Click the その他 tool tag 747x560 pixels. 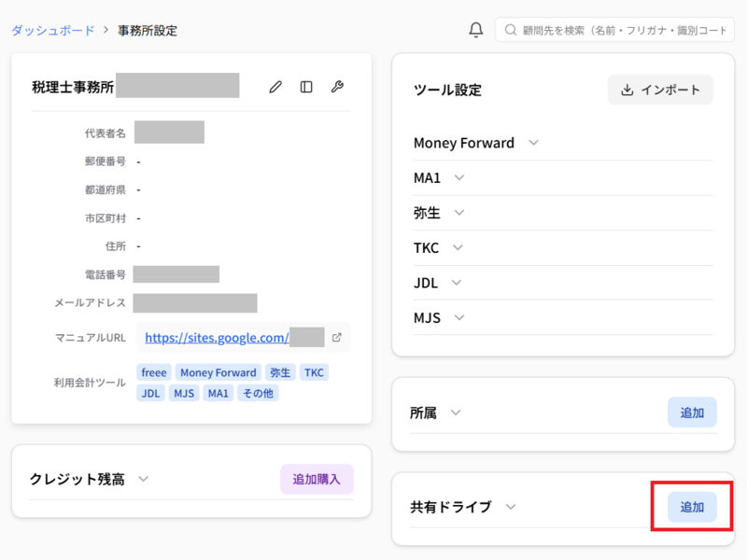(259, 393)
